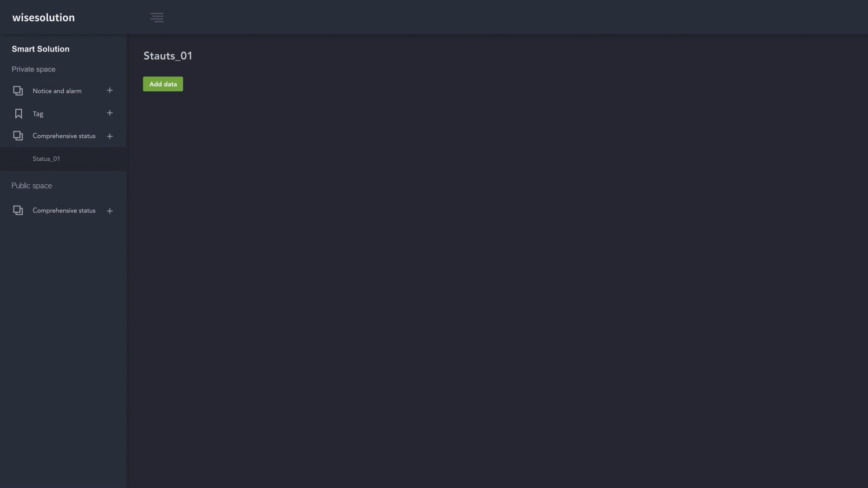Image resolution: width=868 pixels, height=488 pixels.
Task: Collapse the sidebar using the hamburger icon
Action: (157, 18)
